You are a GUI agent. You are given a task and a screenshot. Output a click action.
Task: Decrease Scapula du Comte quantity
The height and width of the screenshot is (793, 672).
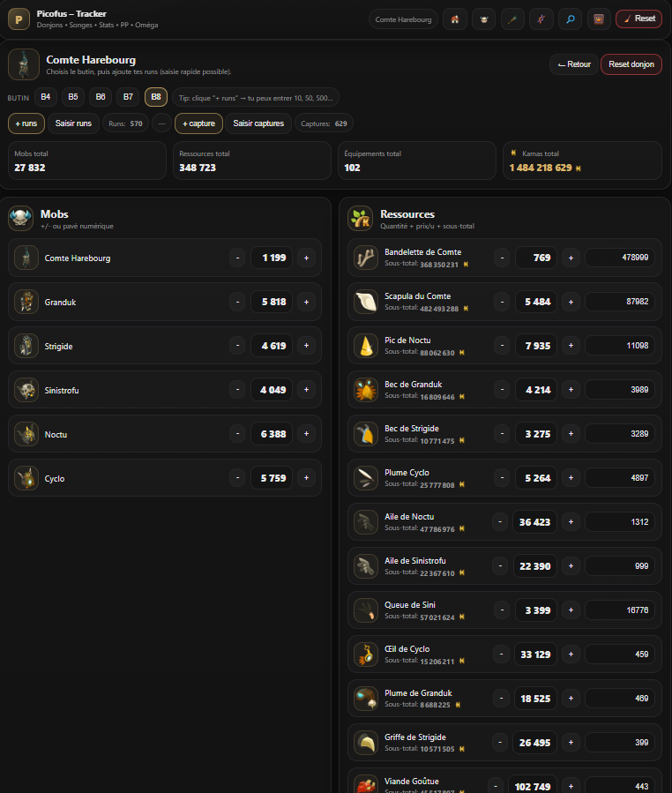502,302
